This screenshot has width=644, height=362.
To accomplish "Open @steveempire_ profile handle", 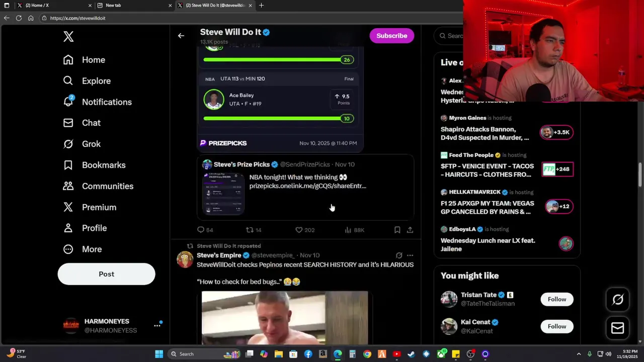I will 273,255.
